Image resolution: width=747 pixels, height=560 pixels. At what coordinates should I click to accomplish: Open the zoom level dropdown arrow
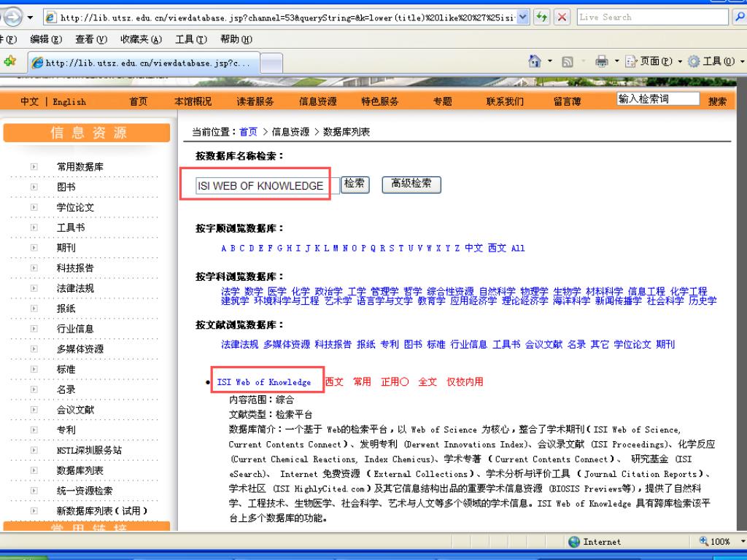coord(742,542)
